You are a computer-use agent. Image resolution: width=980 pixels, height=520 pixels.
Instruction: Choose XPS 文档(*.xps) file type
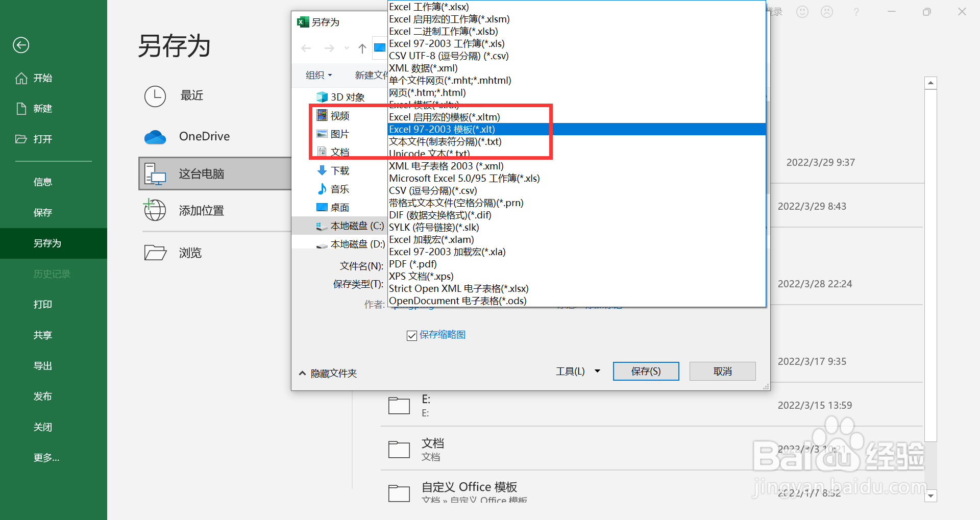[x=577, y=276]
